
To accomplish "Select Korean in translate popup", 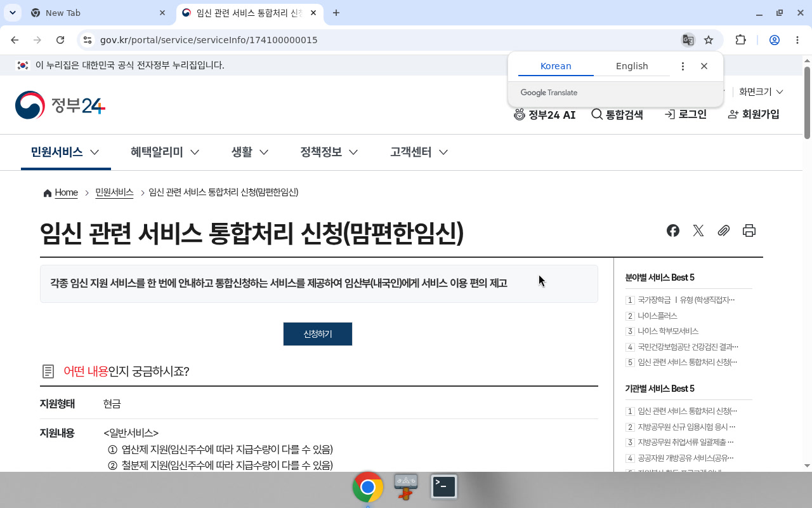I will click(556, 66).
